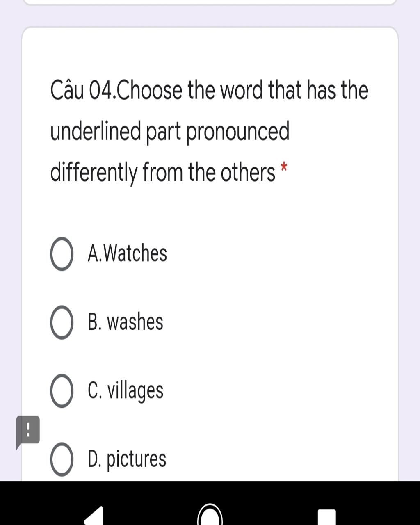
Task: Tap the "D. pictures" answer label text
Action: click(127, 459)
